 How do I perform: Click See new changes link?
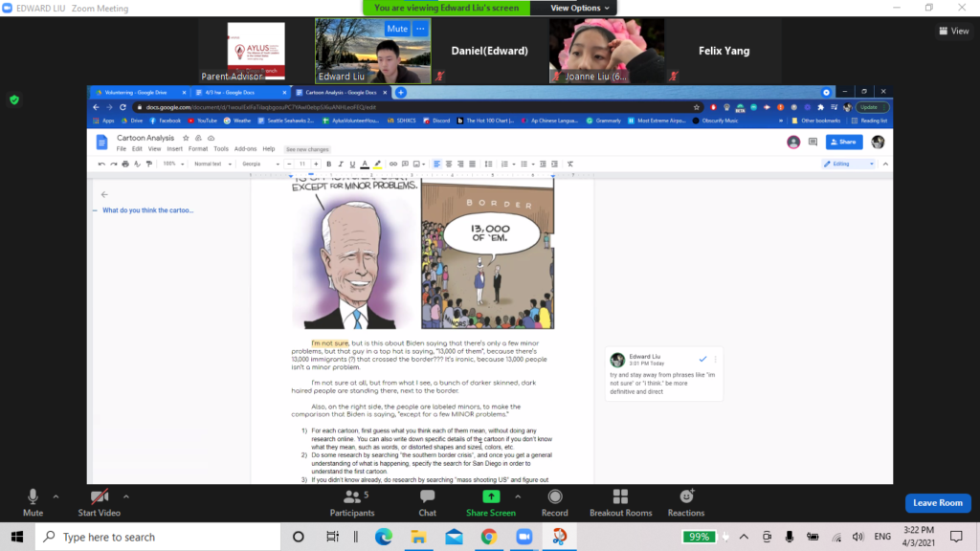coord(307,149)
